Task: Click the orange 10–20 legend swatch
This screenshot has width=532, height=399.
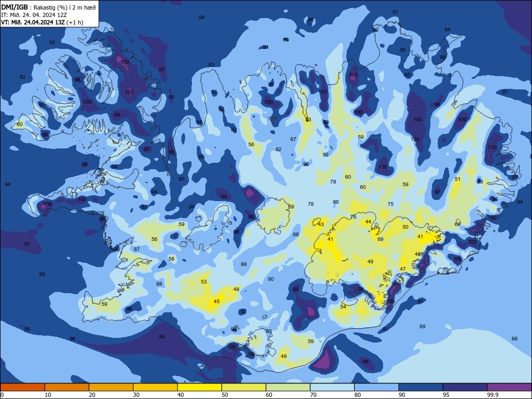Action: tap(67, 387)
